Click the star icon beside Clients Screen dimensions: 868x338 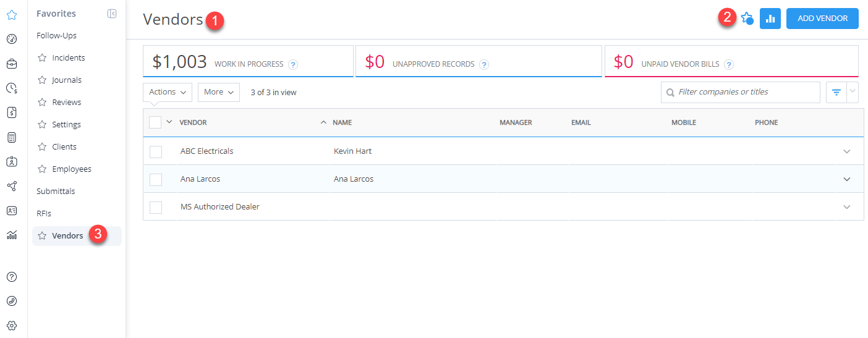pyautogui.click(x=42, y=147)
